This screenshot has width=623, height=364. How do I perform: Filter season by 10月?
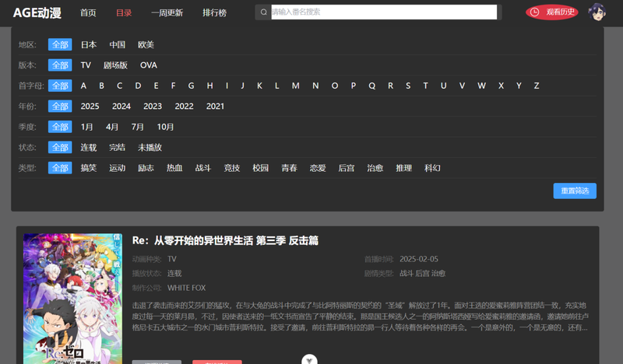pos(165,127)
